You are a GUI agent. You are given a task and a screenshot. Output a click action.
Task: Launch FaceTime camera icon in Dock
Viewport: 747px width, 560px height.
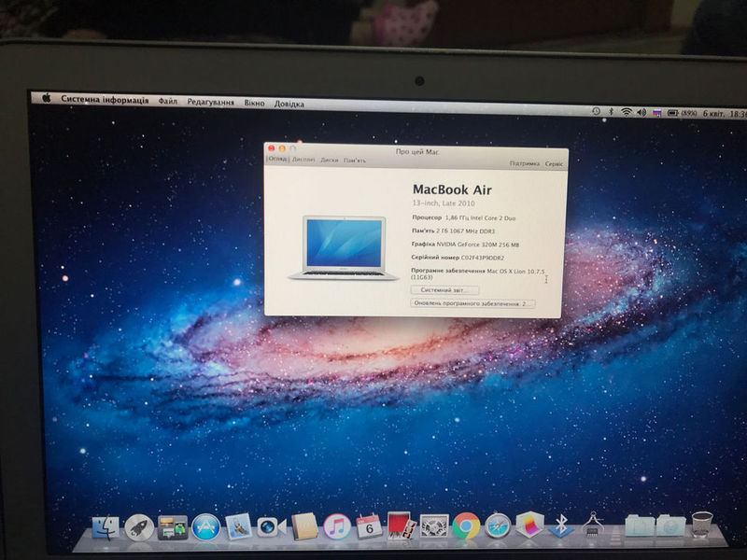pos(271,527)
